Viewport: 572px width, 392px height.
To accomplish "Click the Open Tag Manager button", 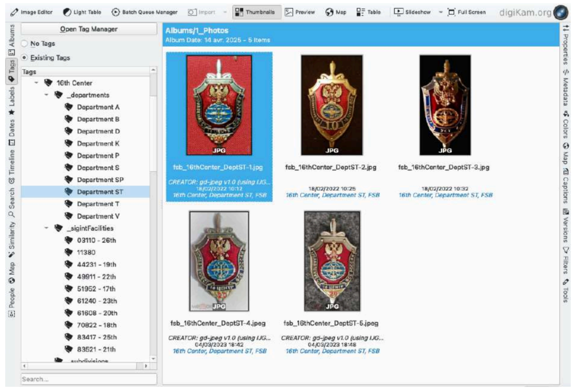I will point(89,29).
